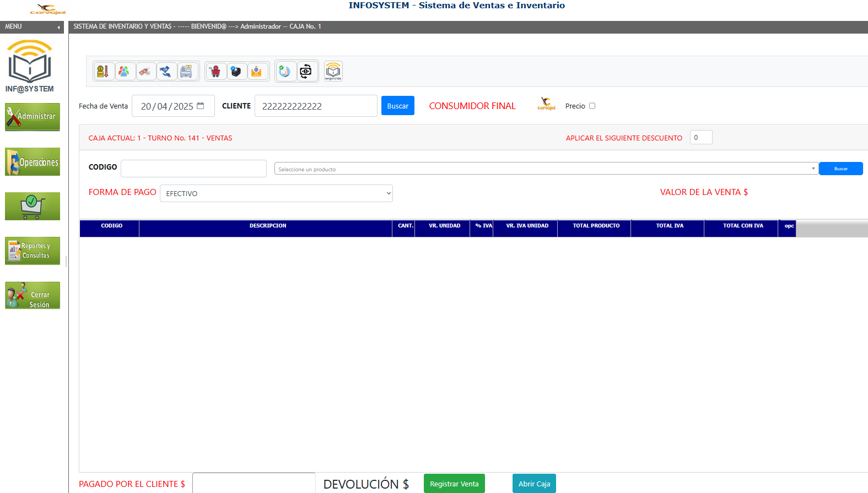Open the customers people icon
Screen dimensions: 868x493
(x=124, y=72)
